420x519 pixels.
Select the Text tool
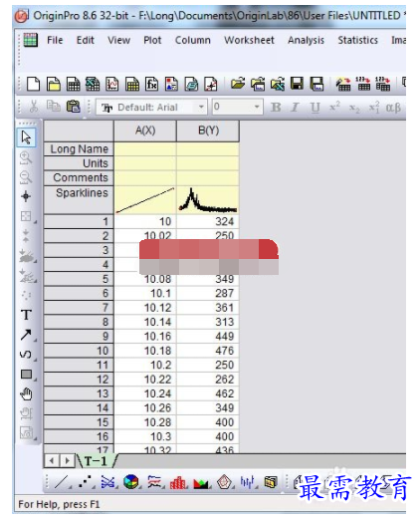(26, 315)
